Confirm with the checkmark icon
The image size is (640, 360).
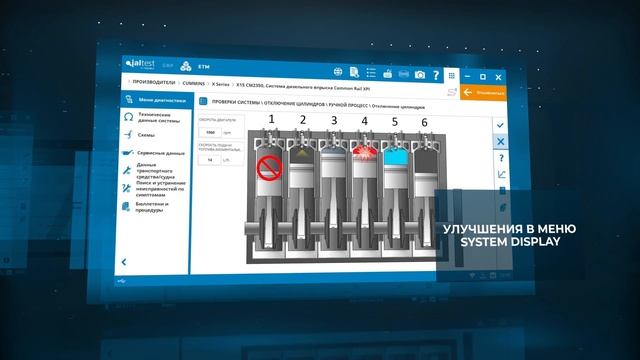point(500,125)
